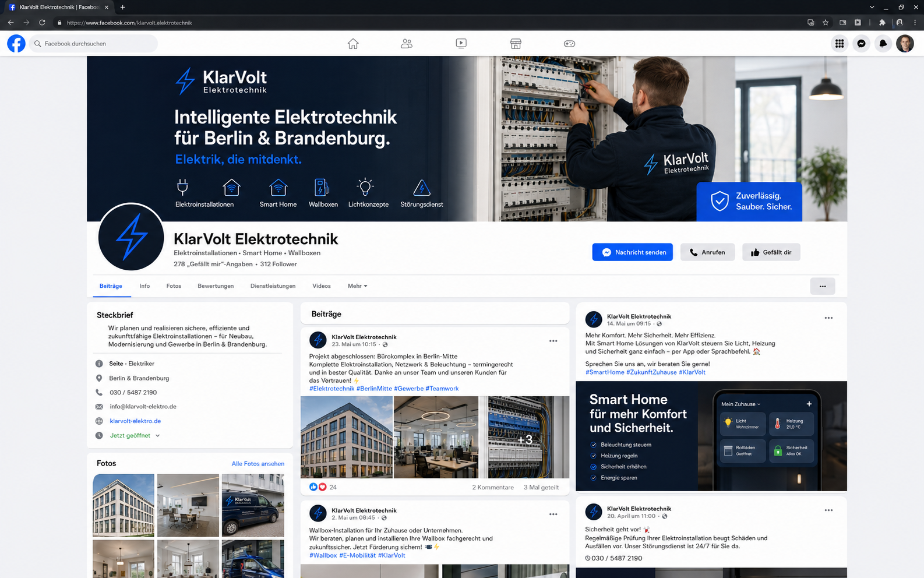Click the browser back arrow
The width and height of the screenshot is (924, 578).
pos(10,23)
